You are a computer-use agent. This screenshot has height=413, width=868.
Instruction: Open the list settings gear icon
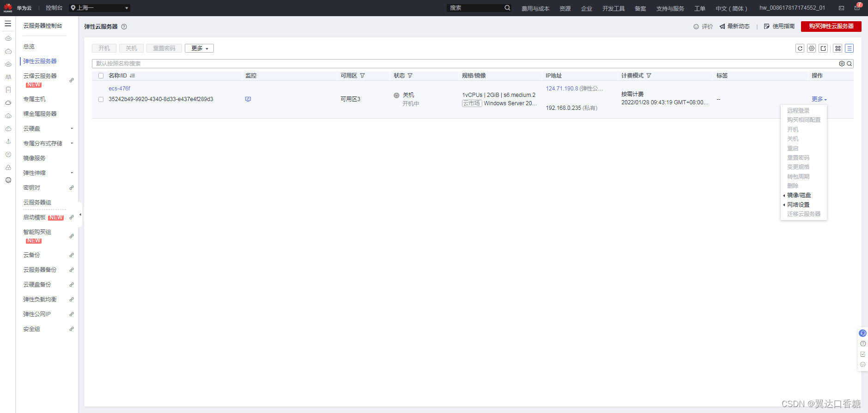coord(812,48)
